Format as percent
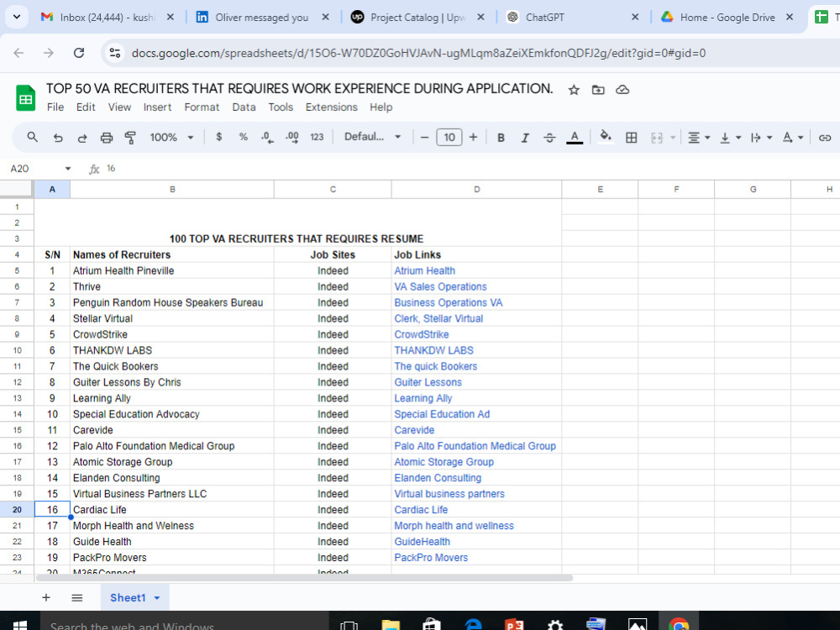 [x=244, y=137]
